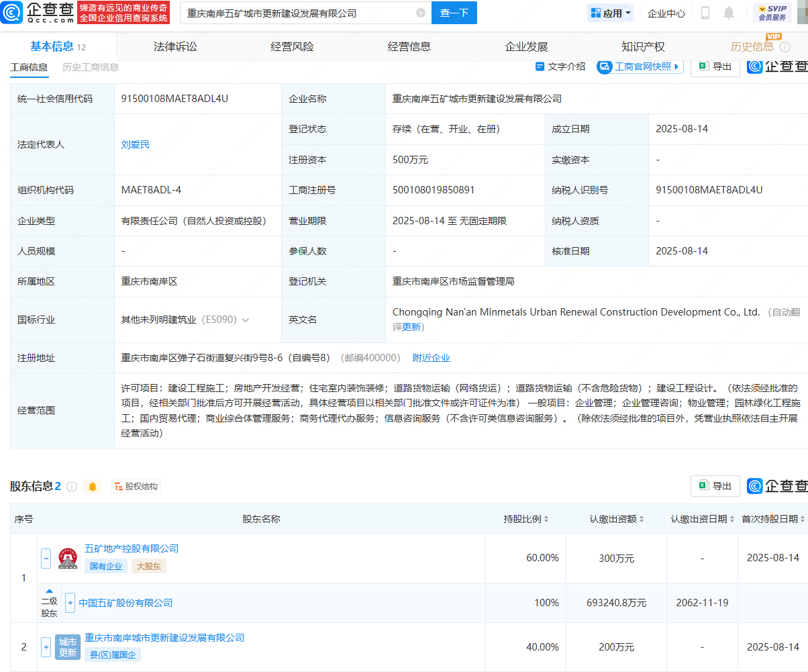Click the 五矿地产控股 company logo
The height and width of the screenshot is (672, 808).
click(66, 559)
